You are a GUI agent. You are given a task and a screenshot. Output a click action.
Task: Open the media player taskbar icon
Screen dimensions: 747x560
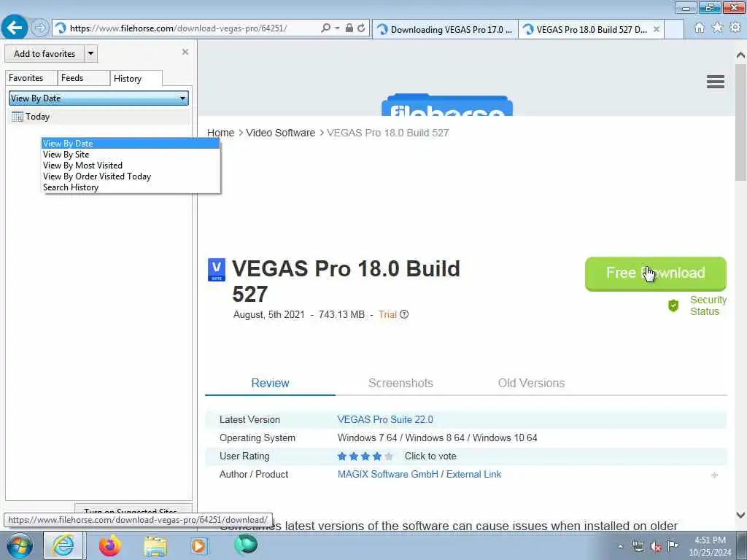tap(199, 545)
